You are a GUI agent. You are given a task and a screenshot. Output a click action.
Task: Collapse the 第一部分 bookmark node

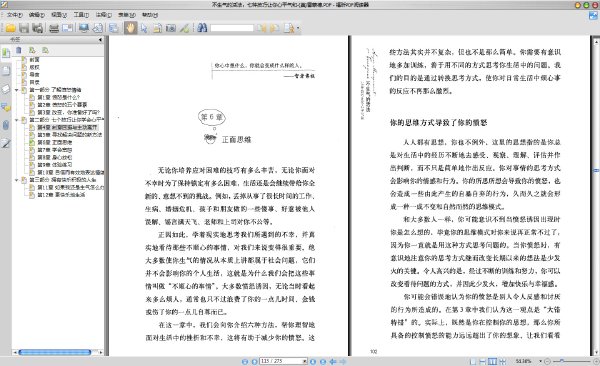(x=17, y=90)
